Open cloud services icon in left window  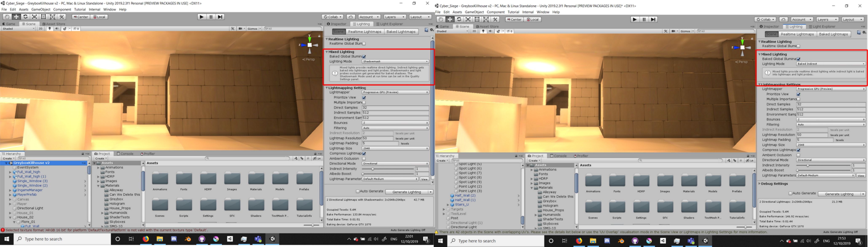click(x=351, y=17)
